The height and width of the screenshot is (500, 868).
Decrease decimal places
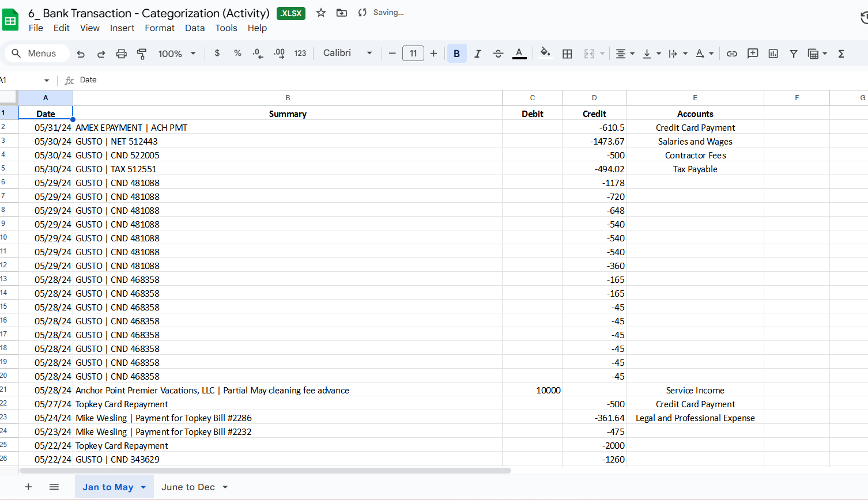(258, 53)
